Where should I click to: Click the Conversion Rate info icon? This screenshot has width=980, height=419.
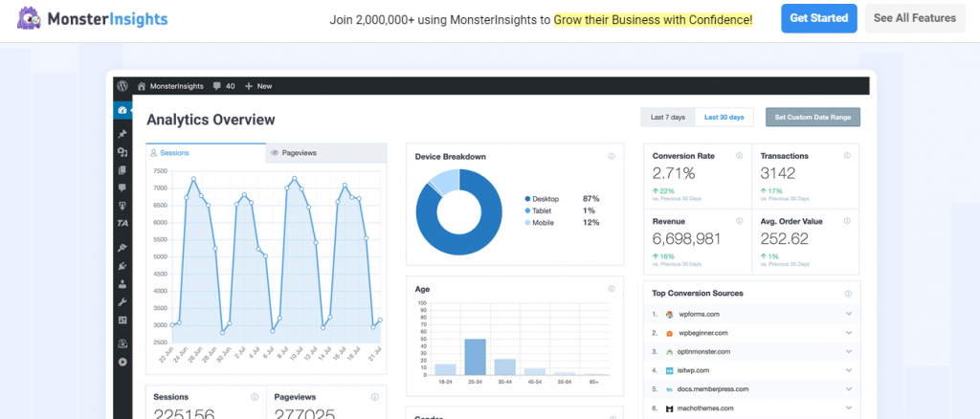tap(740, 156)
